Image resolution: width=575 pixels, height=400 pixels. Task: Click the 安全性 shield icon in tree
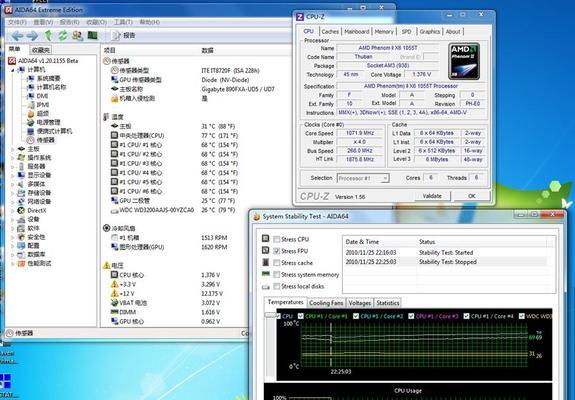tap(21, 237)
